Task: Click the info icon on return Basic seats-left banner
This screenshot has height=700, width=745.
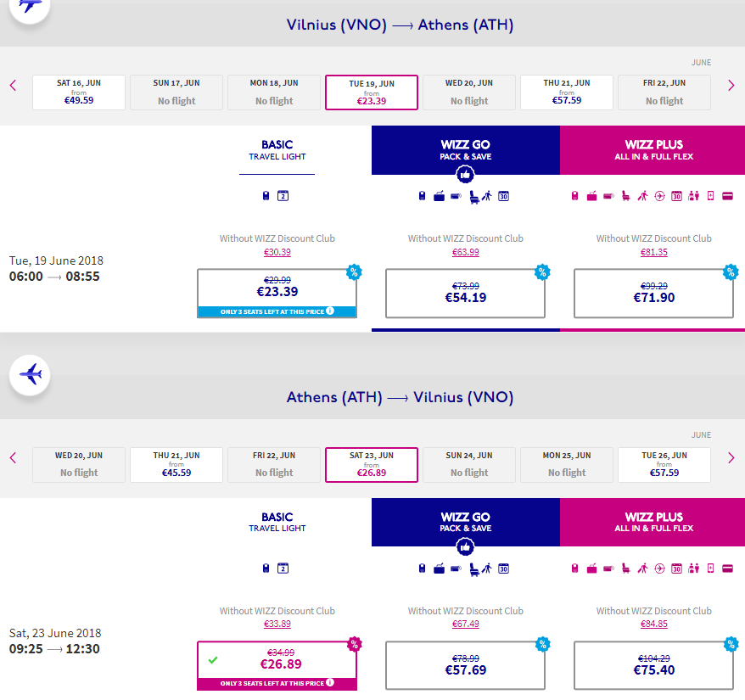Action: [x=330, y=682]
